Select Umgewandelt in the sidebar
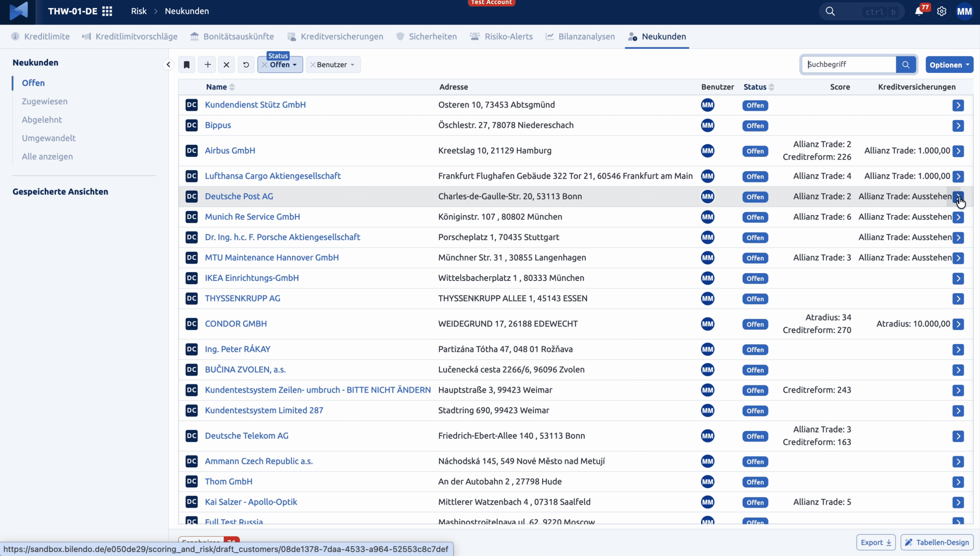This screenshot has height=556, width=980. (48, 138)
